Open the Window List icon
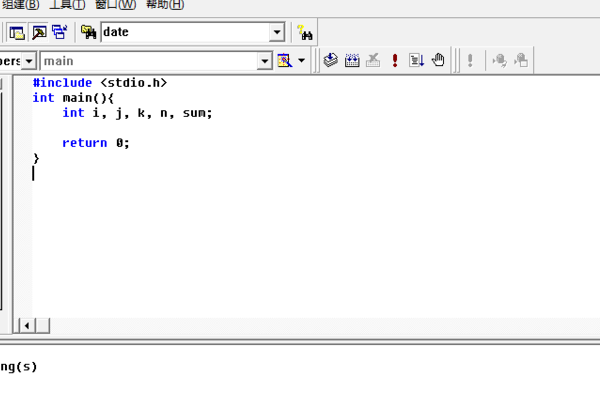Viewport: 600px width, 400px height. click(x=60, y=33)
